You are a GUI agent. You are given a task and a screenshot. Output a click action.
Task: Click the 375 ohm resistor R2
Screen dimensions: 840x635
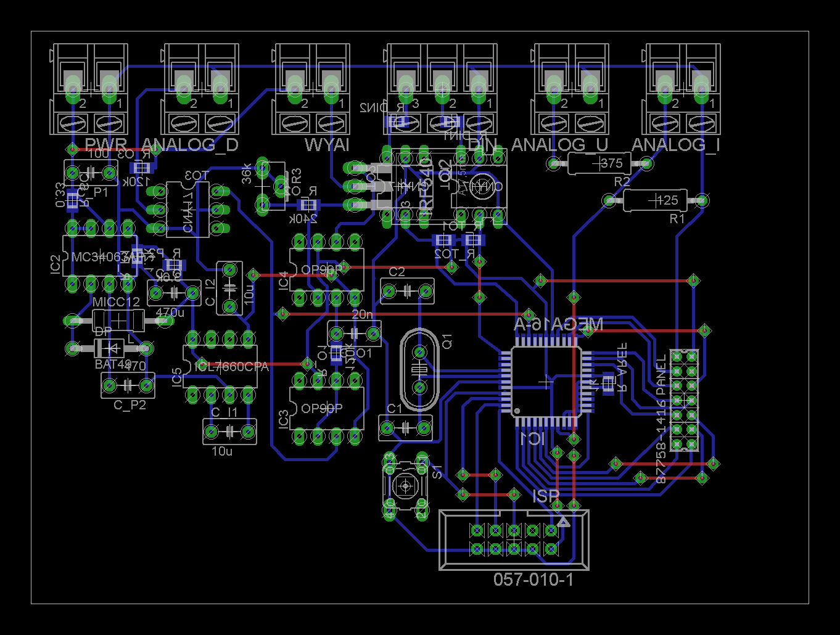[x=599, y=163]
